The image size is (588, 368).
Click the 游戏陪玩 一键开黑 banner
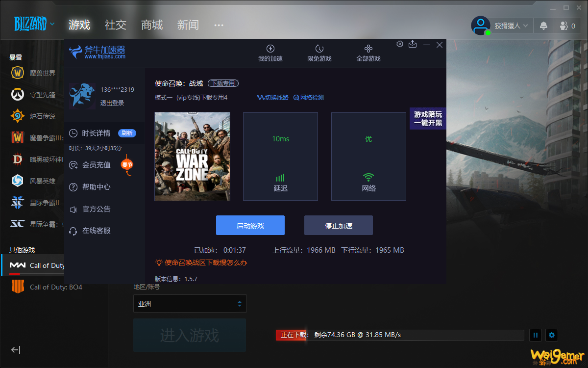click(x=428, y=119)
